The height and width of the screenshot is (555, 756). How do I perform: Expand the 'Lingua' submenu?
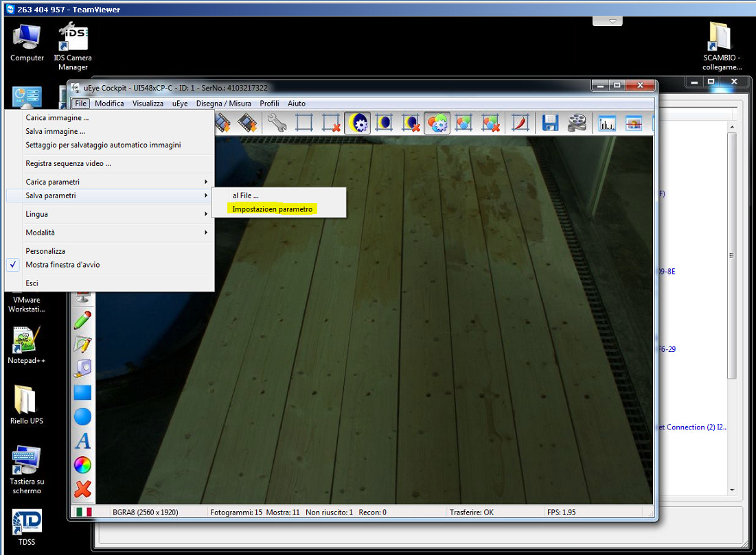tap(110, 214)
